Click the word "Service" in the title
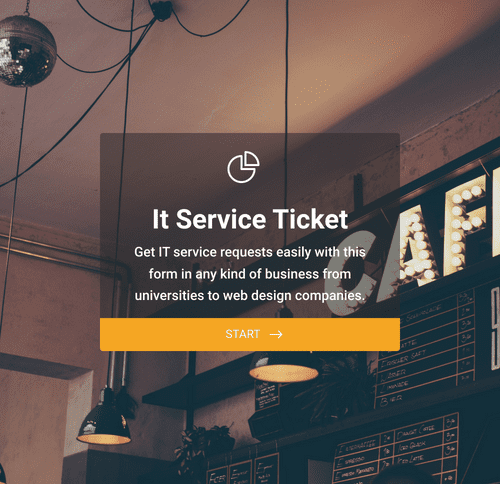Viewport: 500px width, 484px height. click(220, 219)
